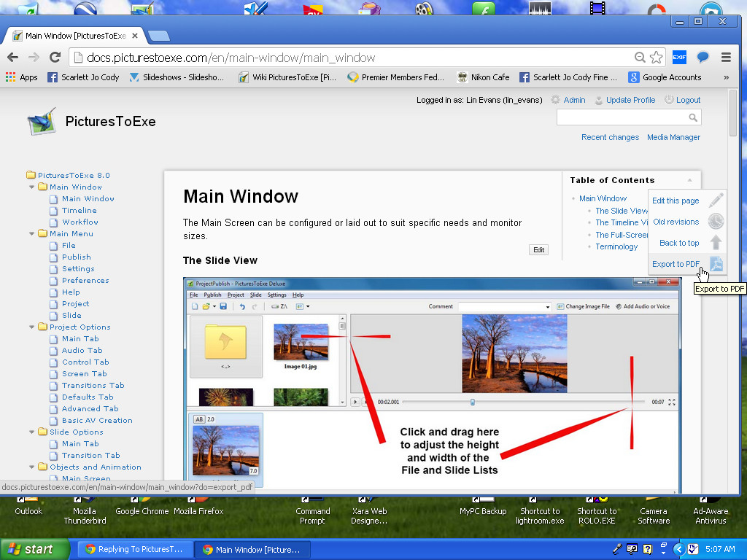Reload the page with the refresh icon
Viewport: 747px width, 560px height.
tap(55, 58)
